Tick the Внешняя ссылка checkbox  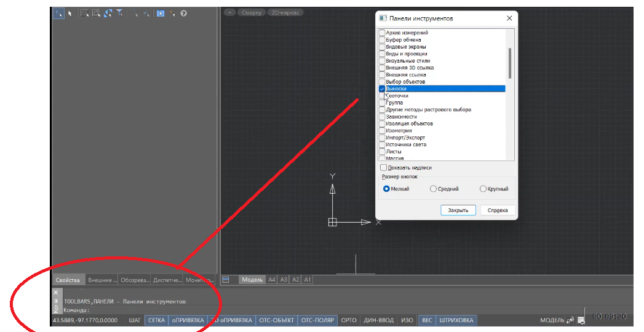coord(382,74)
